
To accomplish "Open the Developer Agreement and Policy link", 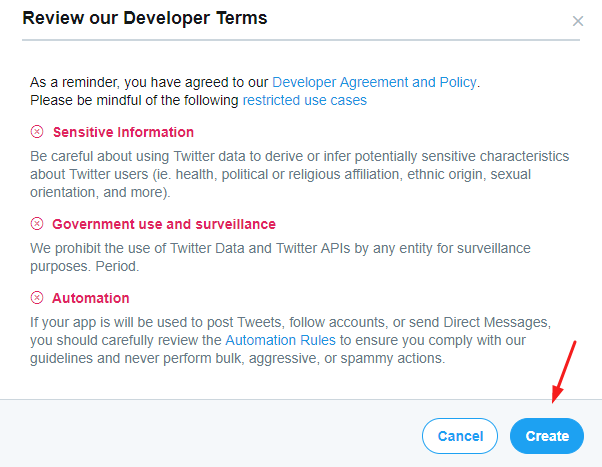I will [374, 82].
